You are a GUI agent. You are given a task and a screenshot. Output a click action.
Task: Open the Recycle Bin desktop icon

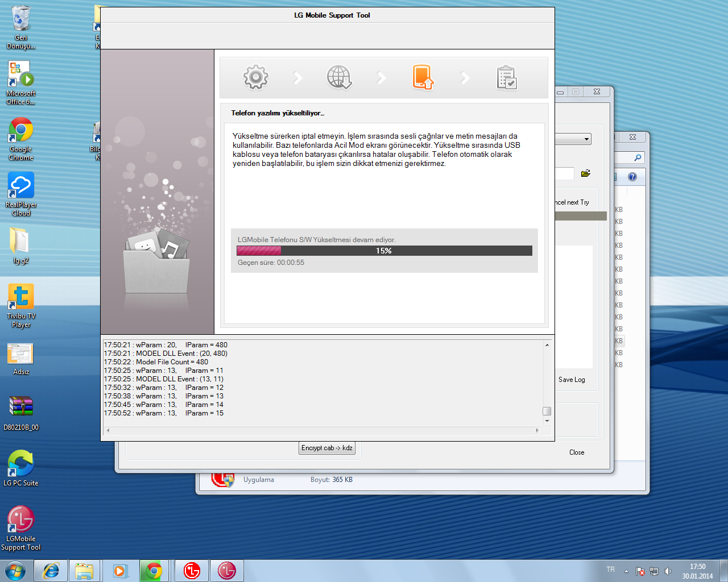[21, 27]
